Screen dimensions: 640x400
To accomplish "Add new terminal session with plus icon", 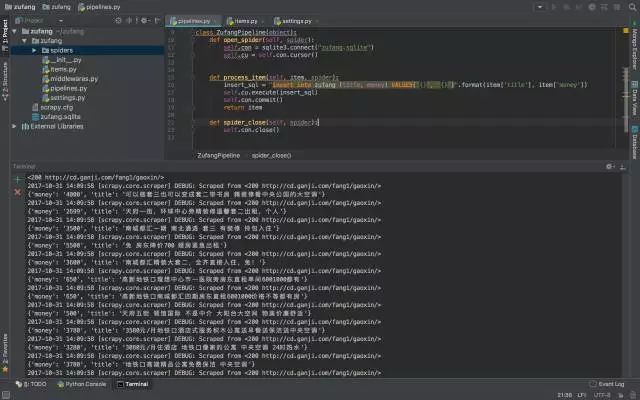I will [18, 179].
